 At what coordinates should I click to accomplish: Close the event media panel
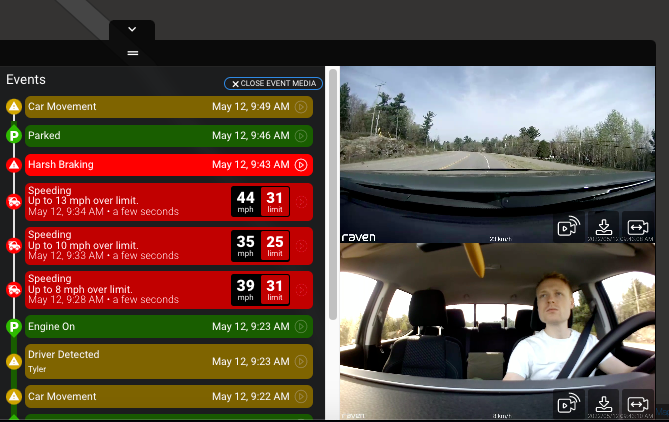(x=273, y=84)
